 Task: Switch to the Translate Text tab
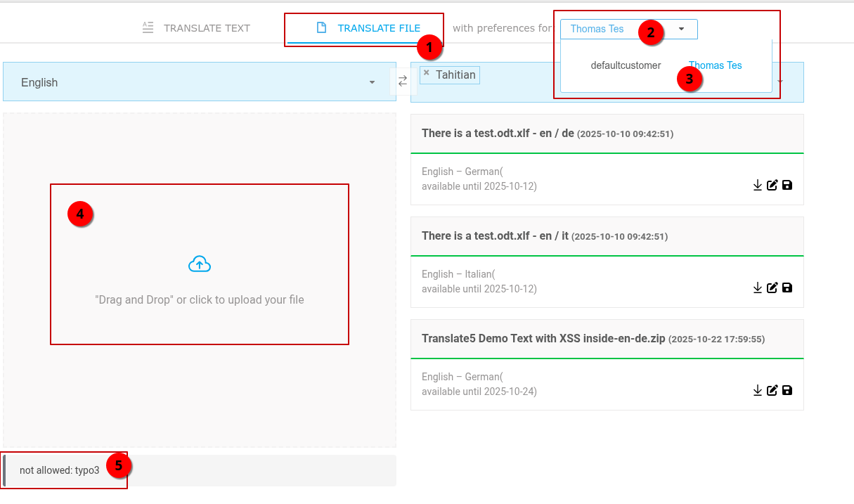tap(196, 28)
